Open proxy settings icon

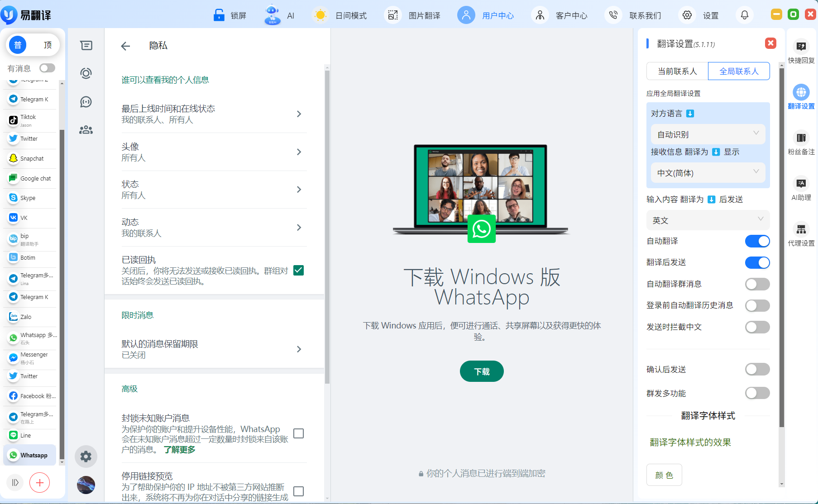(x=801, y=229)
